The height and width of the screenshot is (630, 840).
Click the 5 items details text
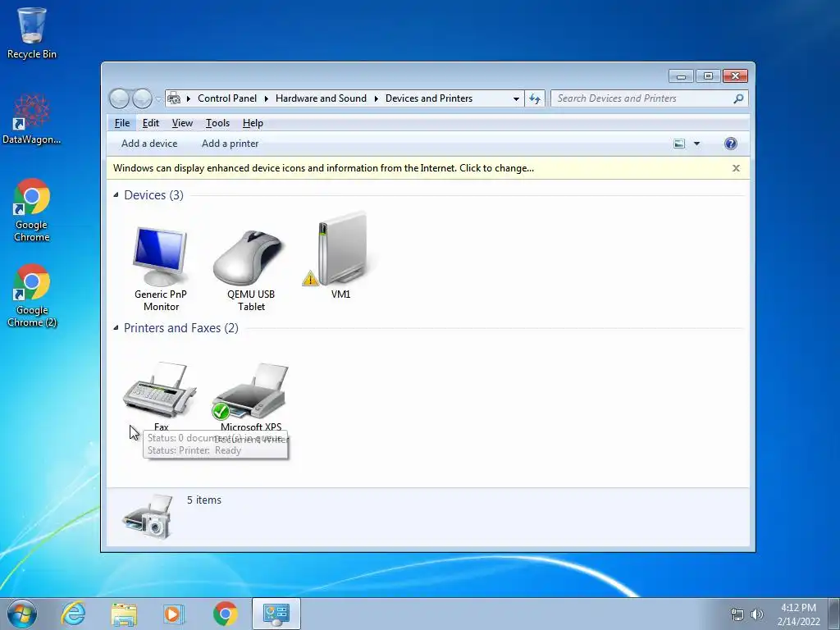click(204, 500)
